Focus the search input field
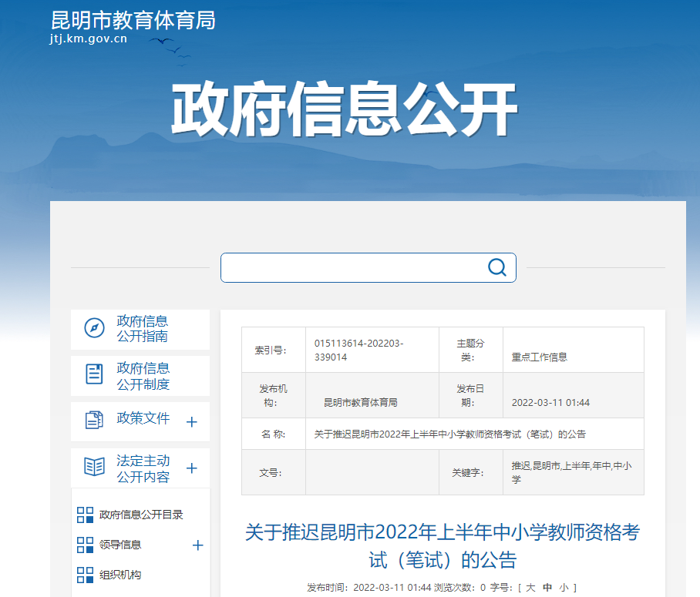The image size is (700, 597). tap(351, 267)
